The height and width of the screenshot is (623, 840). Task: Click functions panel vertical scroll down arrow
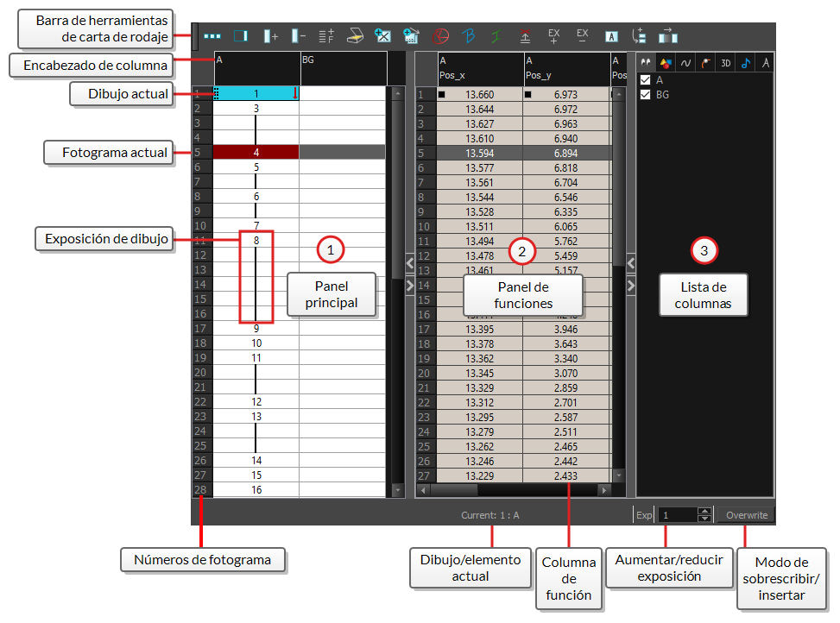619,475
